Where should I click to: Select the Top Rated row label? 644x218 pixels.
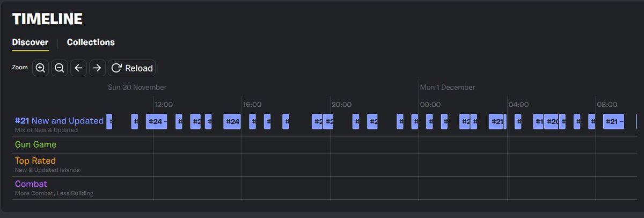35,161
